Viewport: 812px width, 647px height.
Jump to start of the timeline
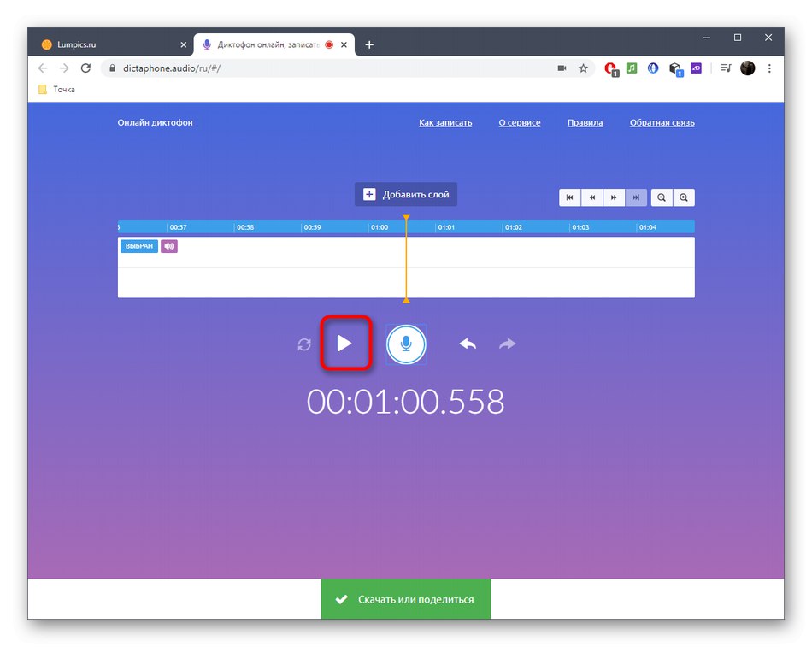[569, 197]
